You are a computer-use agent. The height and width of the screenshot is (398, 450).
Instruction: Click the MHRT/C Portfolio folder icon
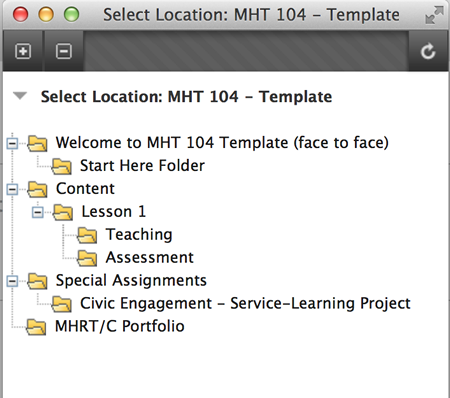point(37,327)
